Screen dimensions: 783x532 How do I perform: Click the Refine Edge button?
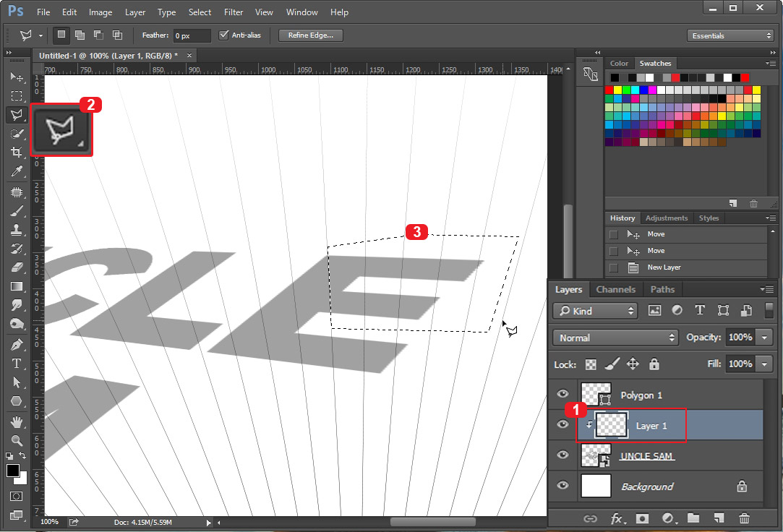click(310, 35)
